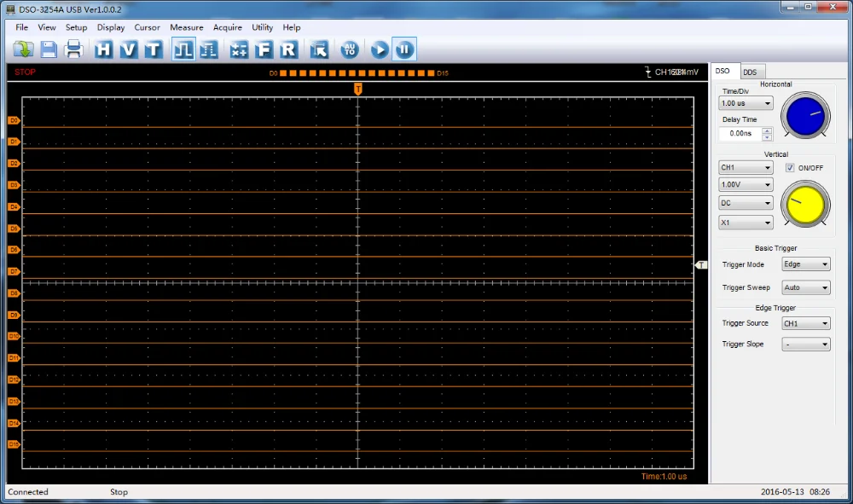Open the Setup menu
Image resolution: width=853 pixels, height=504 pixels.
pyautogui.click(x=76, y=27)
